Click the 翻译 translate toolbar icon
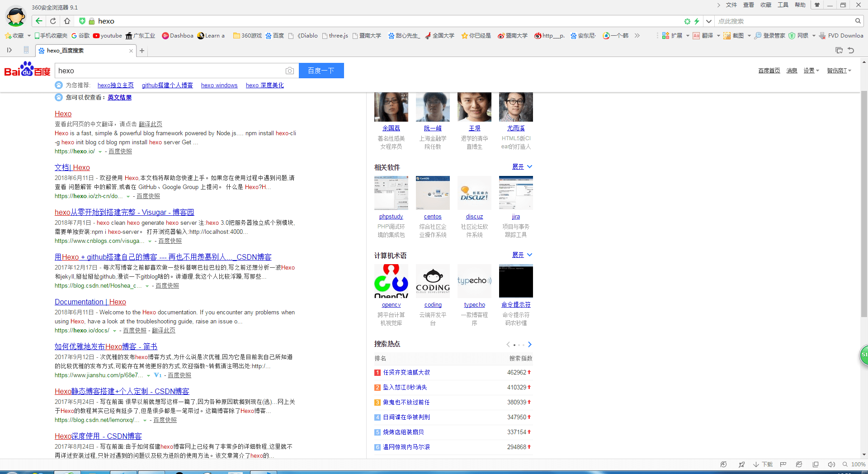Image resolution: width=868 pixels, height=474 pixels. tap(696, 36)
